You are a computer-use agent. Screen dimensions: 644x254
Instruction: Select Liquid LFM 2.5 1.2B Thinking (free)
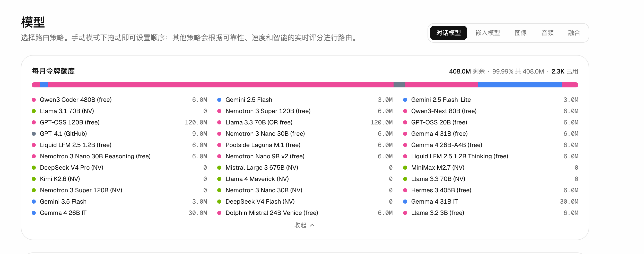coord(460,156)
